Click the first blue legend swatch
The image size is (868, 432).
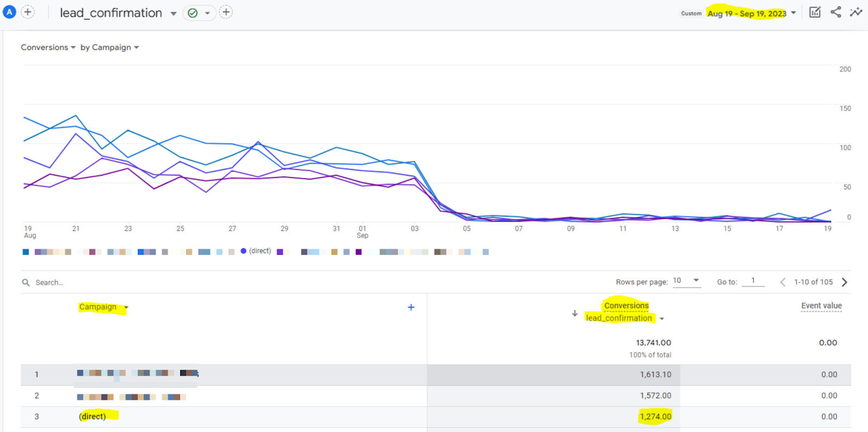(x=25, y=252)
